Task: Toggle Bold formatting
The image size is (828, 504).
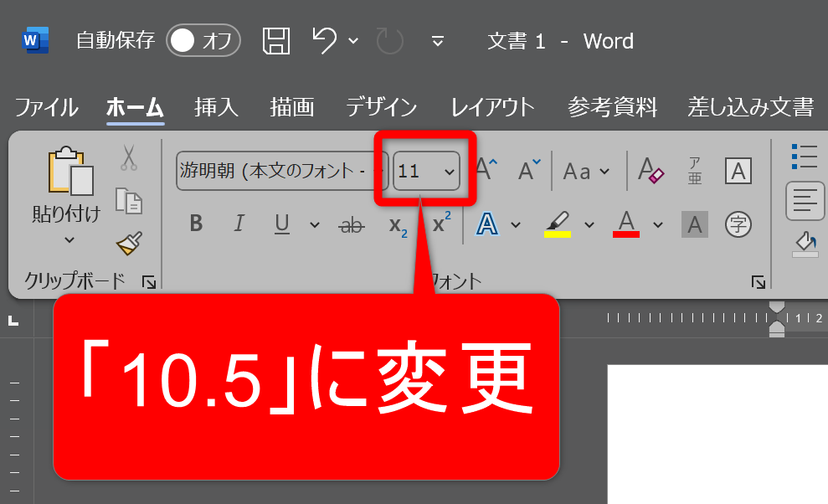Action: pos(196,224)
